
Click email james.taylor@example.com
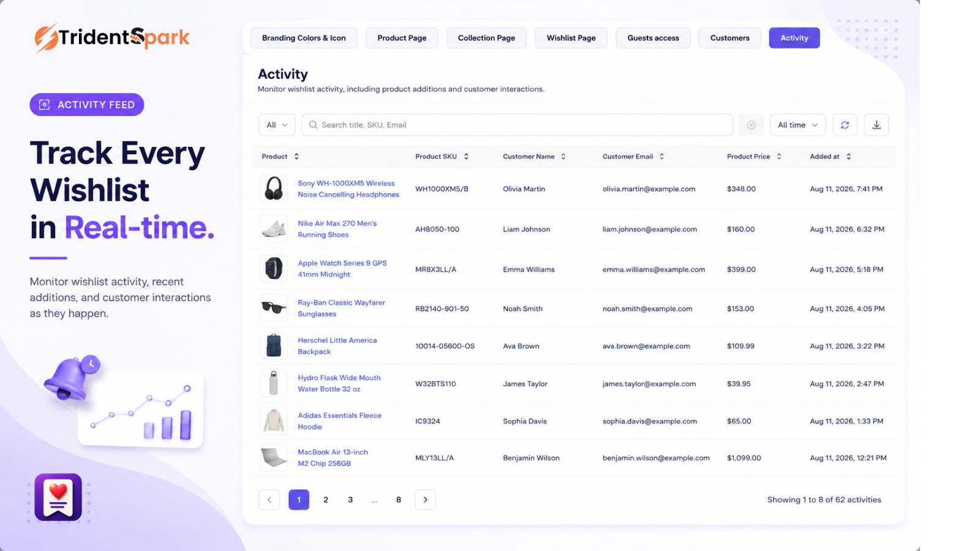pos(649,384)
